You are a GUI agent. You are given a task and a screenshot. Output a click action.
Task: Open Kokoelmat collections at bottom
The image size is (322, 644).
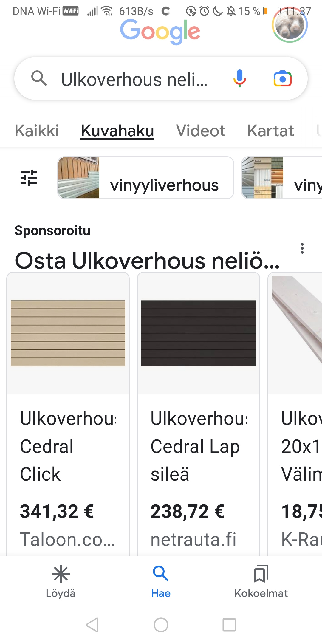pos(261,581)
